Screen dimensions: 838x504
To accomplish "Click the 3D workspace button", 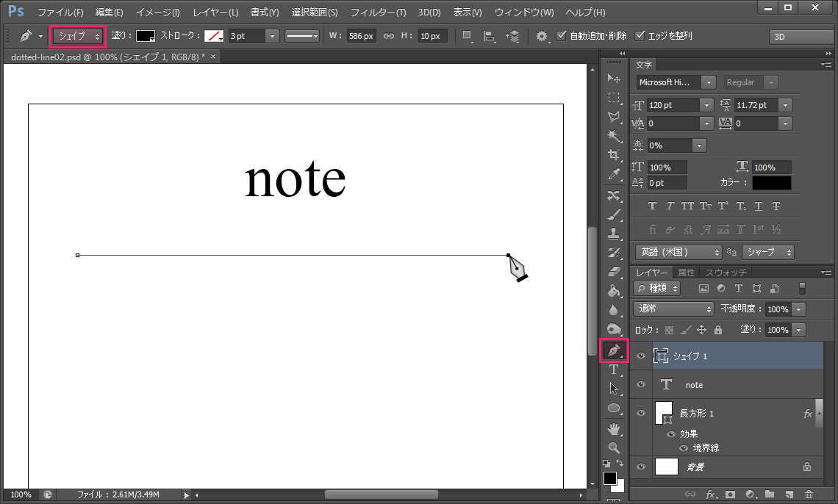I will [801, 35].
